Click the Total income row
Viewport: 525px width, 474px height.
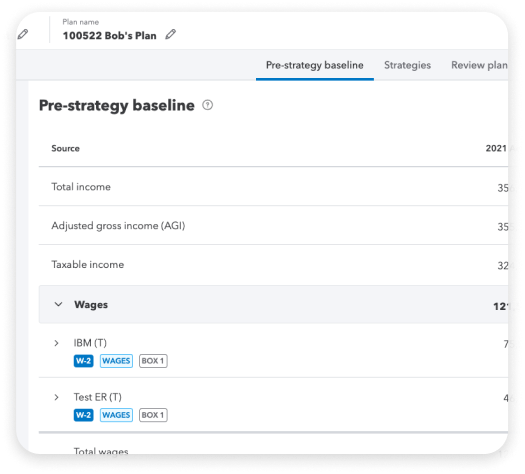[273, 186]
